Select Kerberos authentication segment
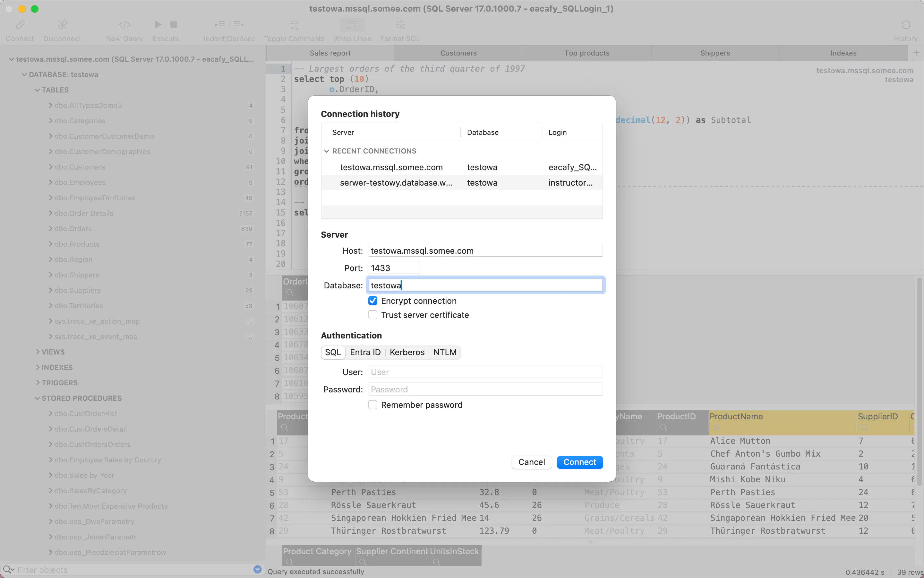The height and width of the screenshot is (578, 924). click(407, 352)
